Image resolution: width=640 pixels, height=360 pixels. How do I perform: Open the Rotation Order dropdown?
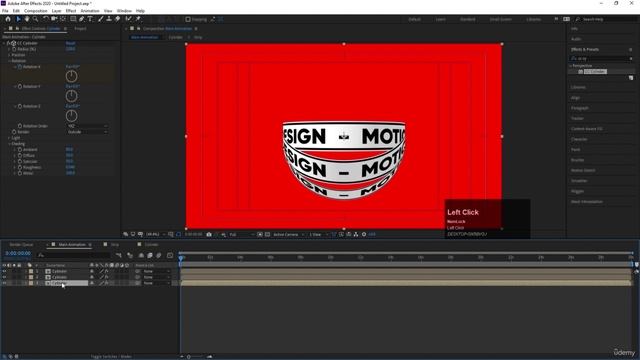[x=87, y=126]
